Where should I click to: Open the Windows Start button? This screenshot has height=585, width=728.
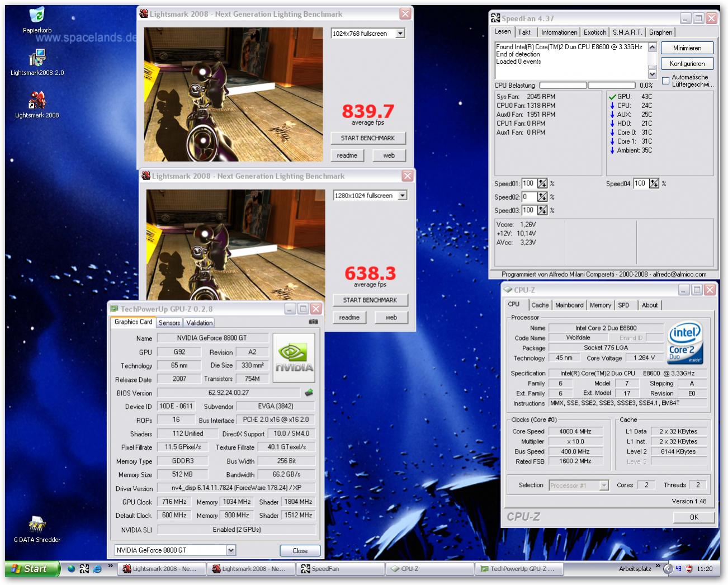[32, 569]
